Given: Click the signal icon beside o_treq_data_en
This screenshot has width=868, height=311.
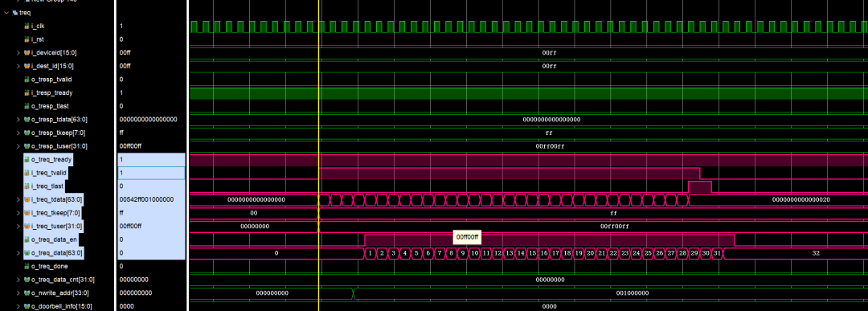Looking at the screenshot, I should coord(27,239).
